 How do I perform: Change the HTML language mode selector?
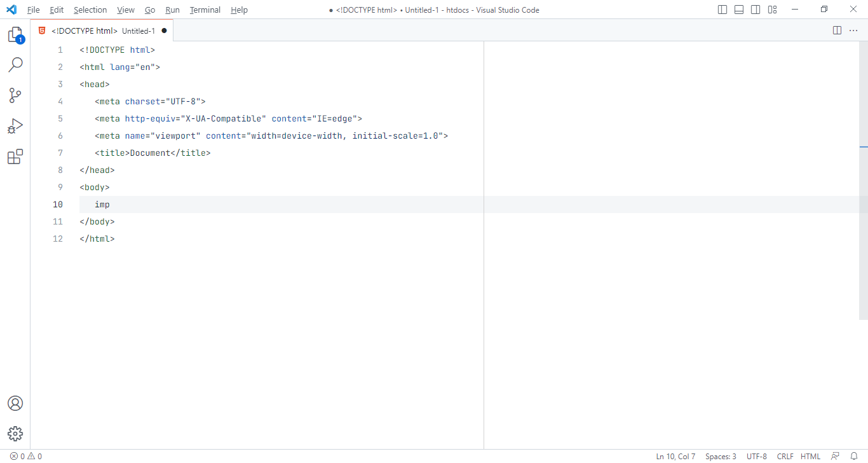[x=810, y=456]
